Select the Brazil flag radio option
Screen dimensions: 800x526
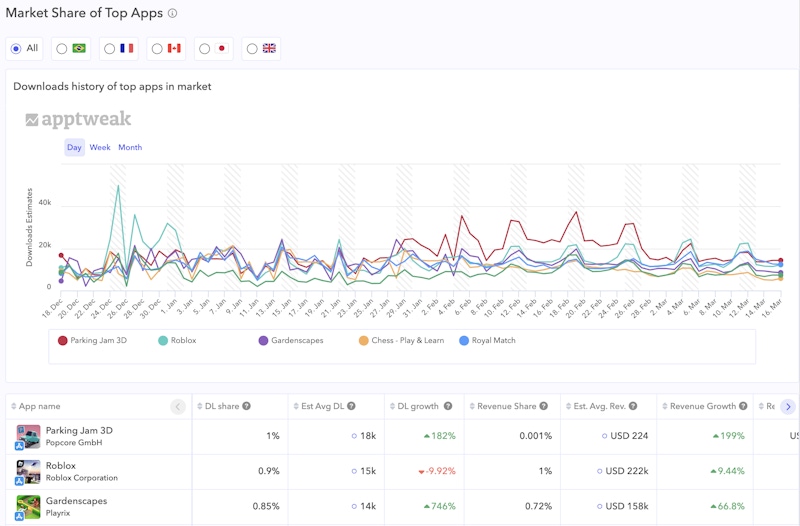(62, 48)
